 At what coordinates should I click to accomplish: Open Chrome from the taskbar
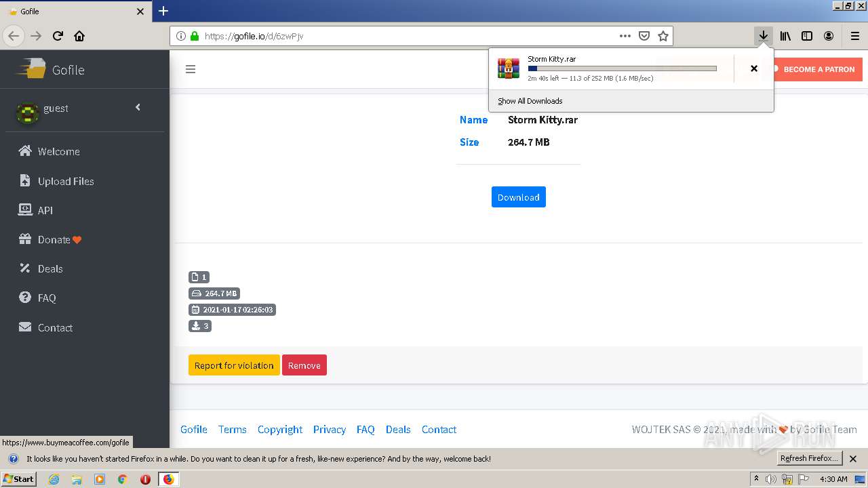click(x=123, y=479)
